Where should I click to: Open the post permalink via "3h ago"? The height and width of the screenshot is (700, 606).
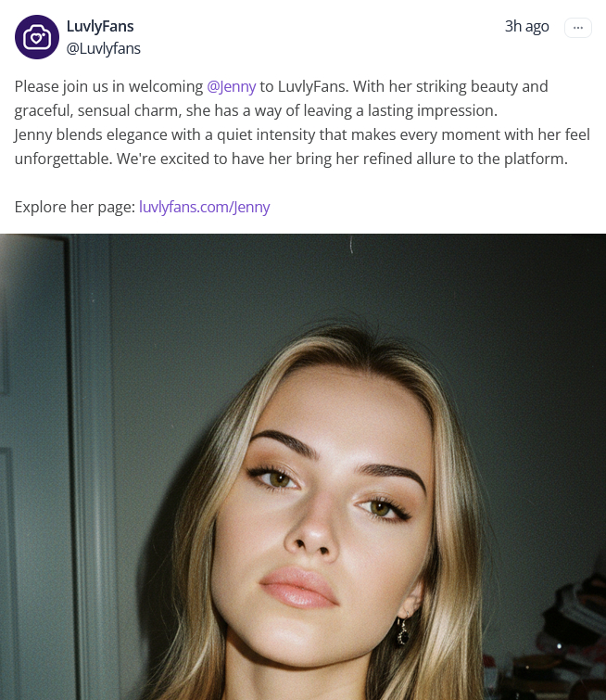click(x=526, y=26)
